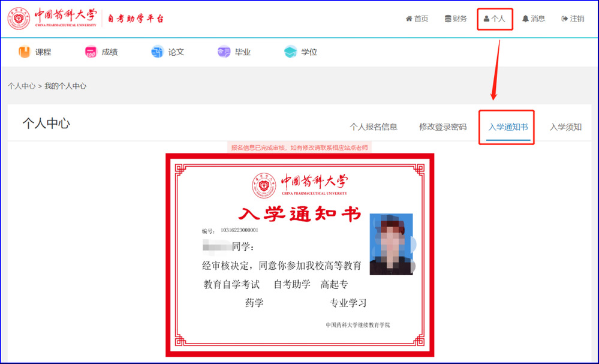
Task: Click the 学位 degree cap icon
Action: [290, 52]
